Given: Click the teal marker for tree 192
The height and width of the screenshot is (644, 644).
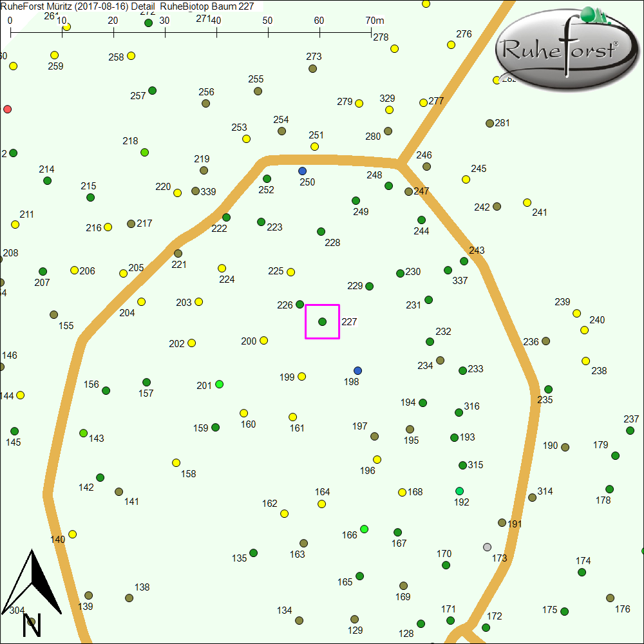Looking at the screenshot, I should coord(459,491).
